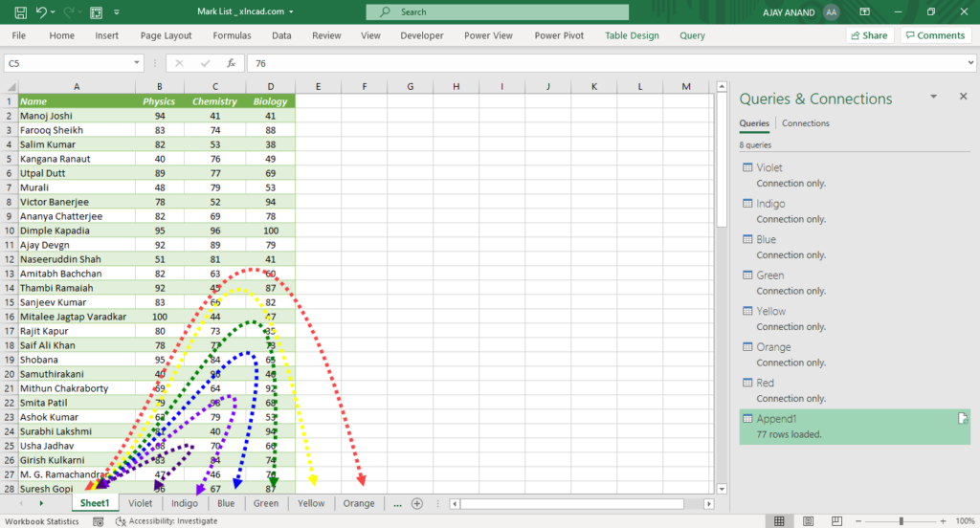Click the Normal view icon in status bar
The image size is (980, 528).
[x=779, y=521]
